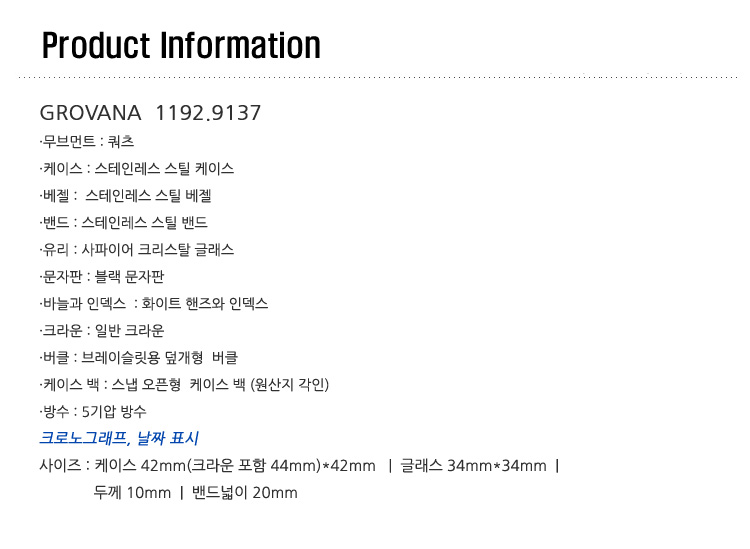
Task: Click the 글래스 34mm*34mm size text
Action: (x=473, y=465)
